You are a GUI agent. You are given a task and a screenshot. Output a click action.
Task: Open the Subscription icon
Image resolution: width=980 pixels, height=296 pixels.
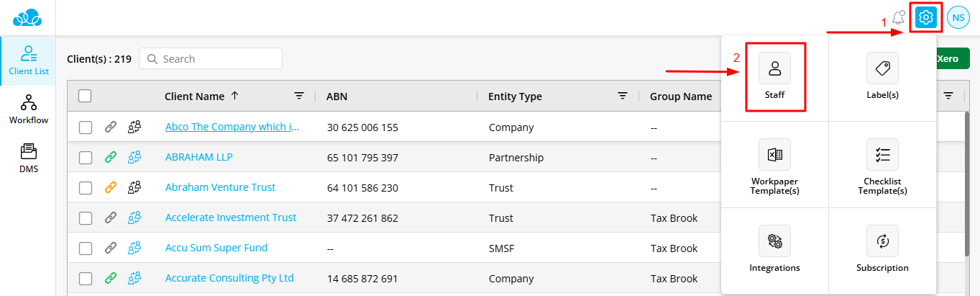pos(882,241)
